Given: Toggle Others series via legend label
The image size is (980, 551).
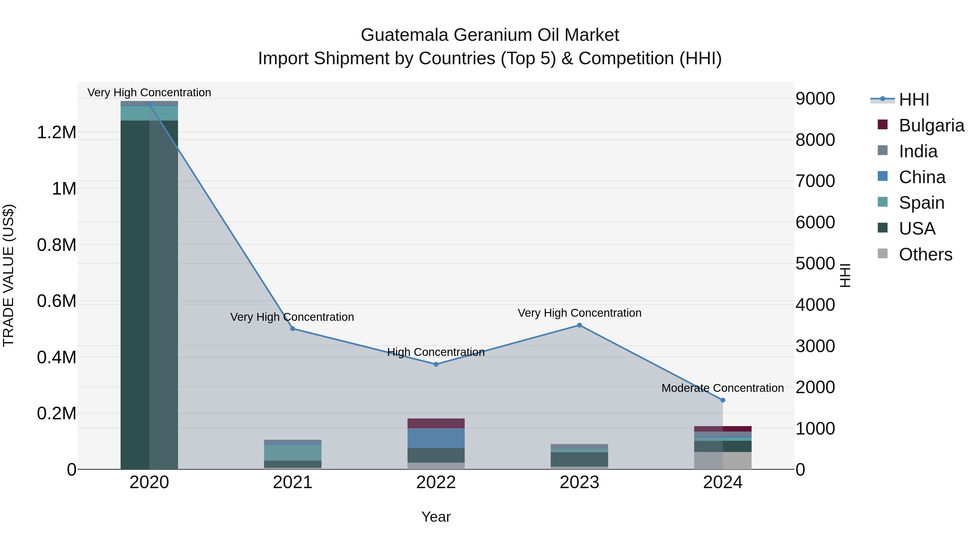Looking at the screenshot, I should (926, 254).
